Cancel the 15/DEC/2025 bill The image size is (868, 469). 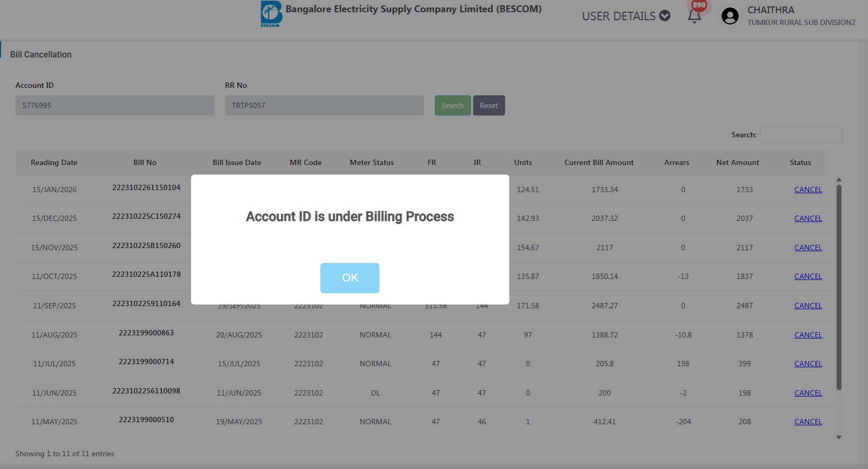coord(808,218)
